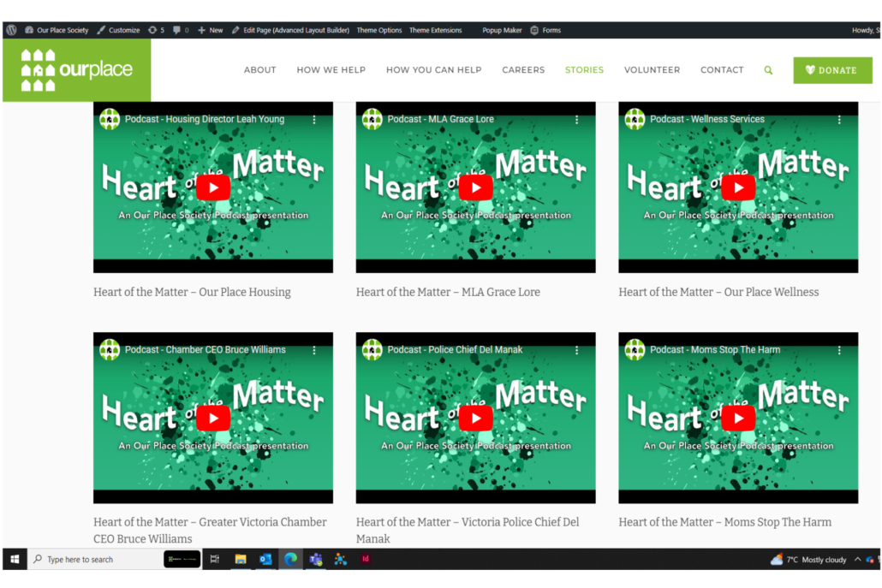Image resolution: width=882 pixels, height=588 pixels.
Task: Open more options on Bruce Williams video
Action: (314, 350)
